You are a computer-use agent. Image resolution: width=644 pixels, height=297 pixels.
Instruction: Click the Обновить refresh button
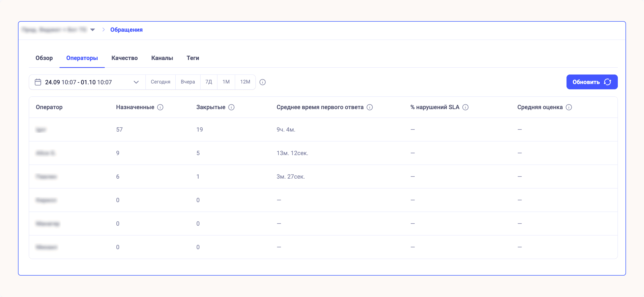coord(592,82)
